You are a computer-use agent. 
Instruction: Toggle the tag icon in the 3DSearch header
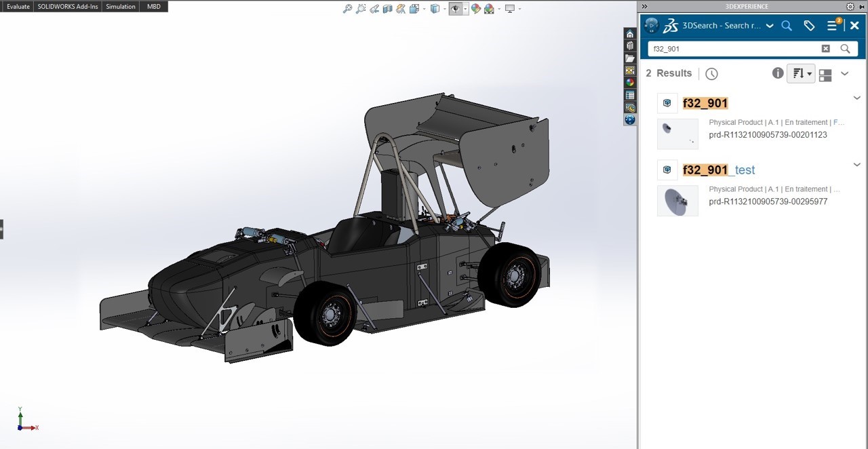click(x=808, y=25)
